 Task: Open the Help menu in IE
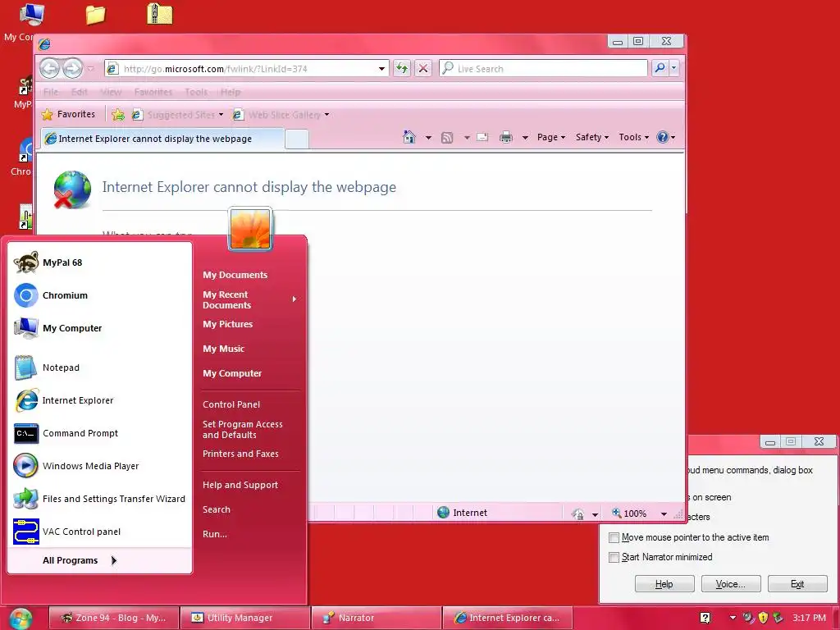(x=231, y=92)
